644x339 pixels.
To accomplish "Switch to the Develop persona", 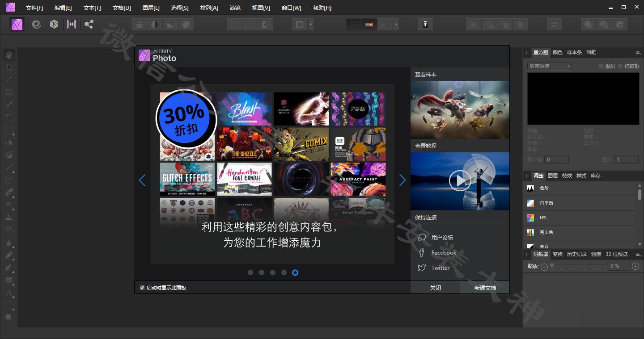I will pos(54,24).
